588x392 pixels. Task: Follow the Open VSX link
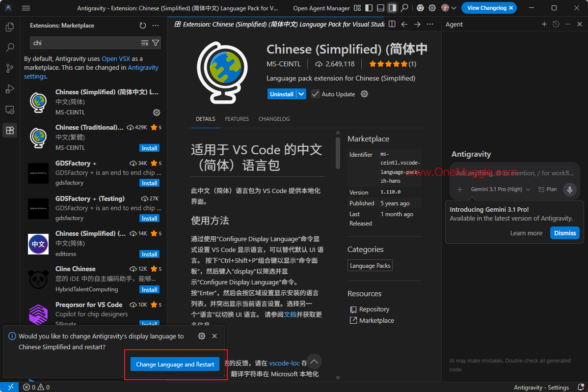coord(116,58)
